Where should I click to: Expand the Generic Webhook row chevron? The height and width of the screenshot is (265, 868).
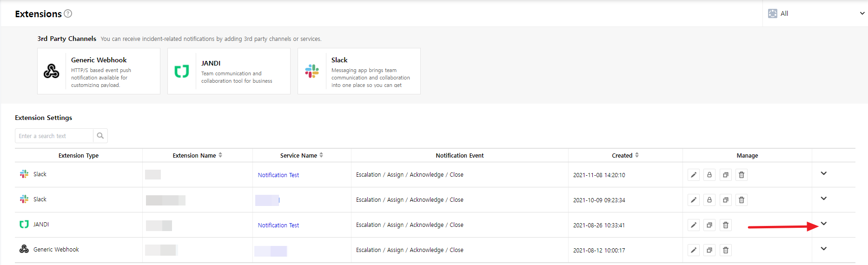click(823, 249)
